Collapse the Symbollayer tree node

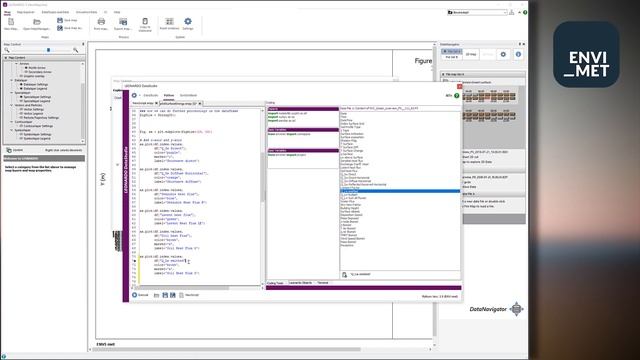[11, 130]
